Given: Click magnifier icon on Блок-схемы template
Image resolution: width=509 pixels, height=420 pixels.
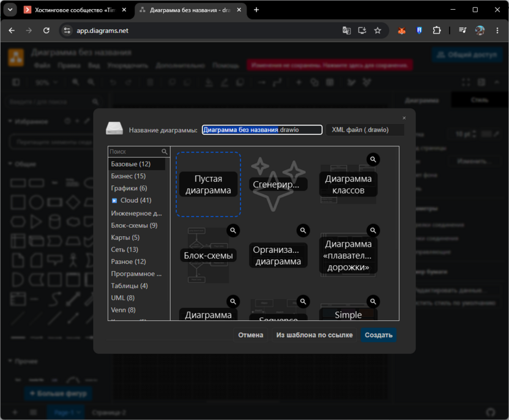Looking at the screenshot, I should [x=233, y=230].
